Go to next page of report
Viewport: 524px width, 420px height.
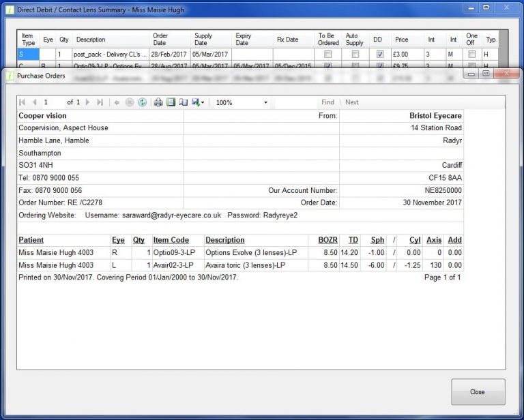pyautogui.click(x=87, y=102)
